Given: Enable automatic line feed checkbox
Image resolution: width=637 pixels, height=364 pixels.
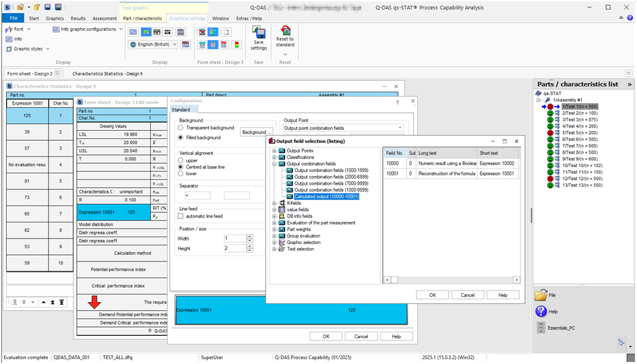Looking at the screenshot, I should tap(181, 216).
